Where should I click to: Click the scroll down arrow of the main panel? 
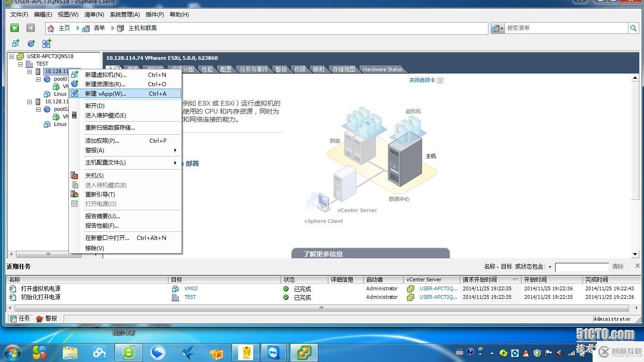pos(635,254)
